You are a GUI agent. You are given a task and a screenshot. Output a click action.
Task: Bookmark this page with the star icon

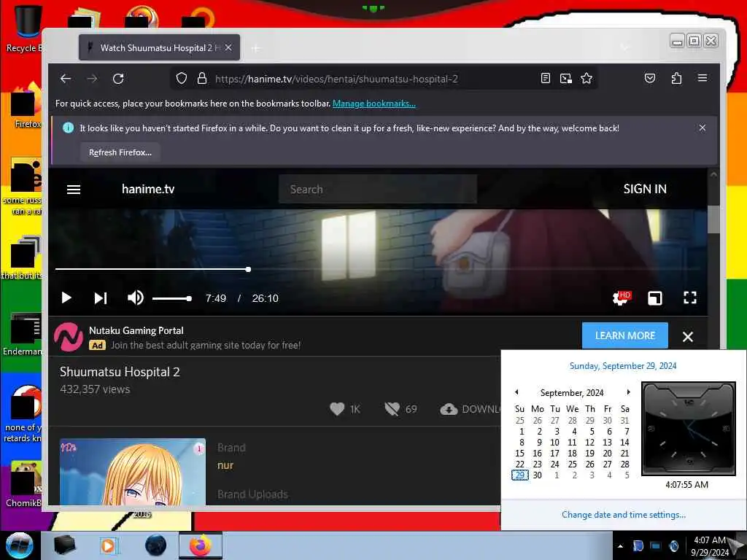[x=587, y=78]
